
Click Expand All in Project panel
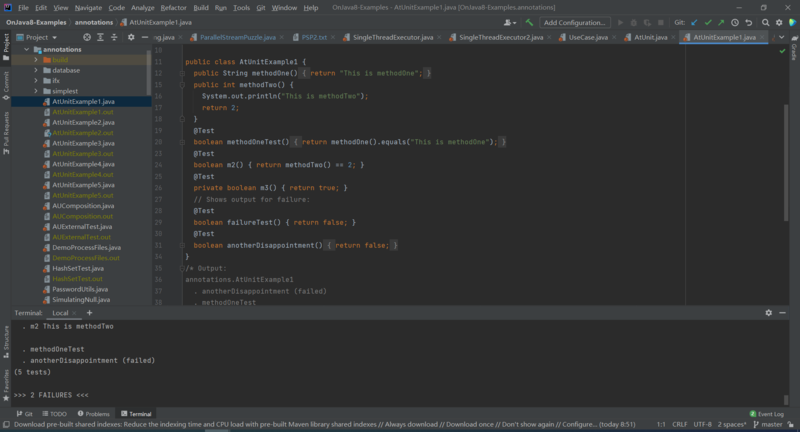(x=100, y=37)
